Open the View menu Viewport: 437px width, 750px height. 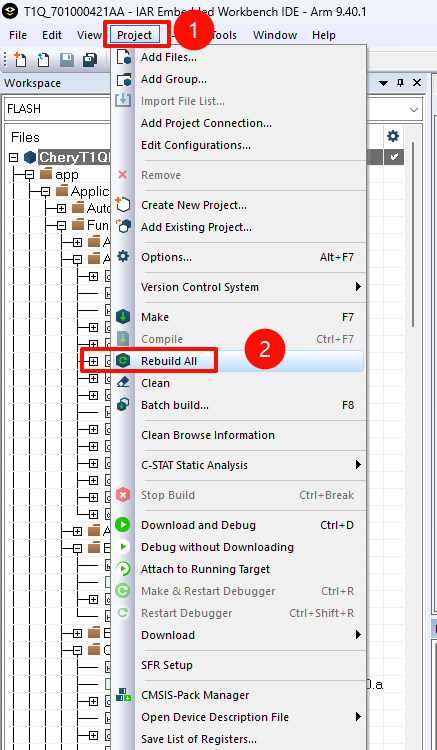coord(89,35)
